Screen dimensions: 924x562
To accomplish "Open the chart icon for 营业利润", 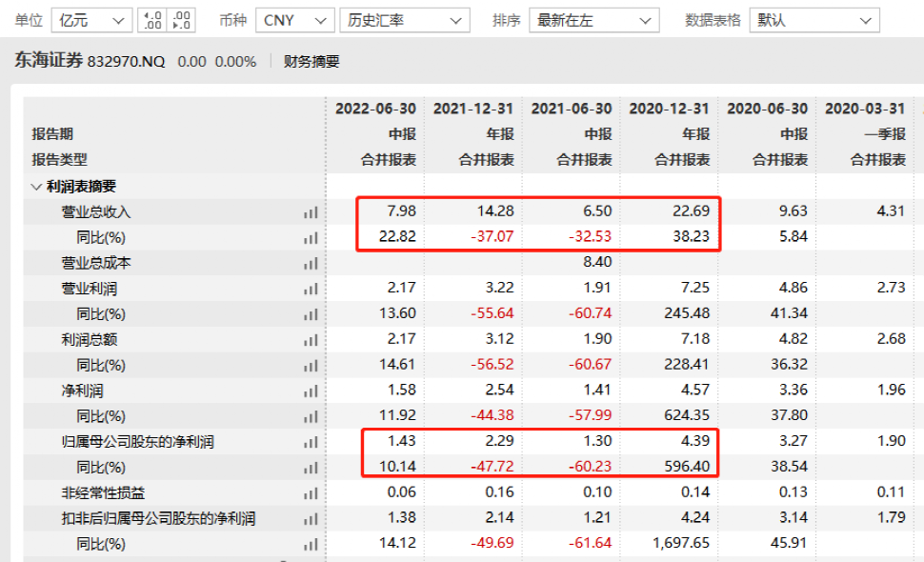I will click(x=310, y=288).
